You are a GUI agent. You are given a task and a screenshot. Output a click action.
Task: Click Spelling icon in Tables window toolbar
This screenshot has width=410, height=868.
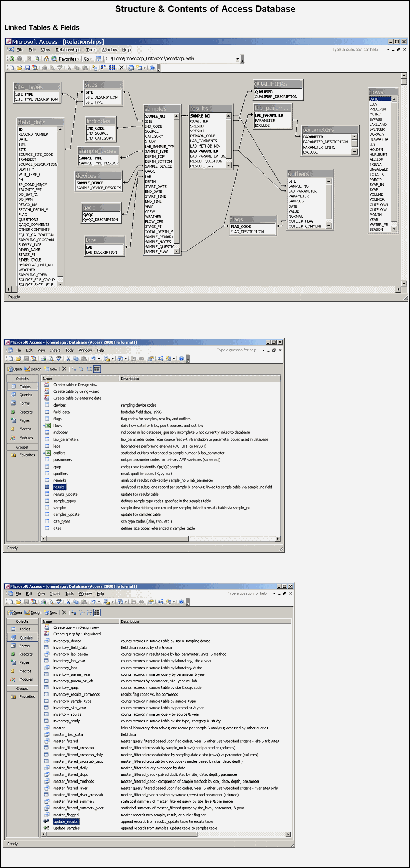[59, 358]
